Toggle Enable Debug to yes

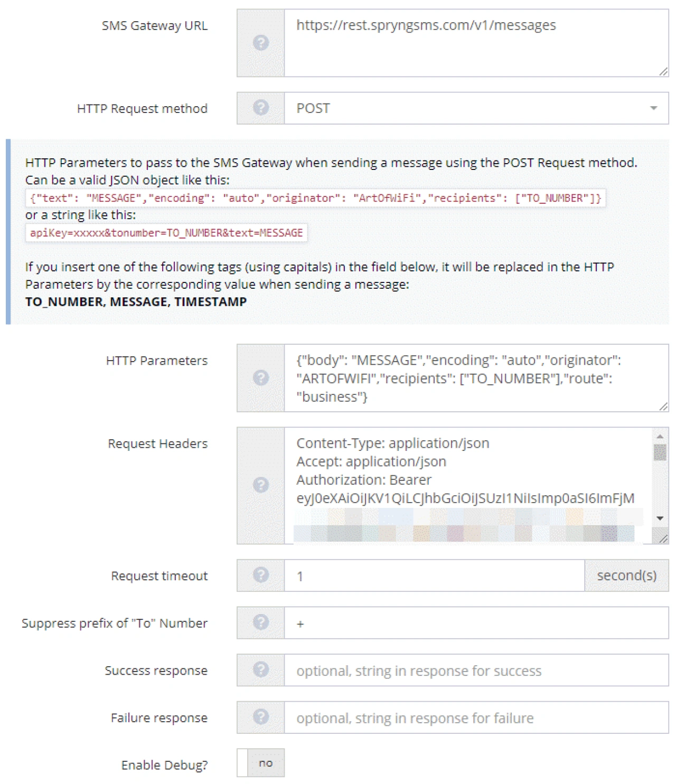point(261,762)
